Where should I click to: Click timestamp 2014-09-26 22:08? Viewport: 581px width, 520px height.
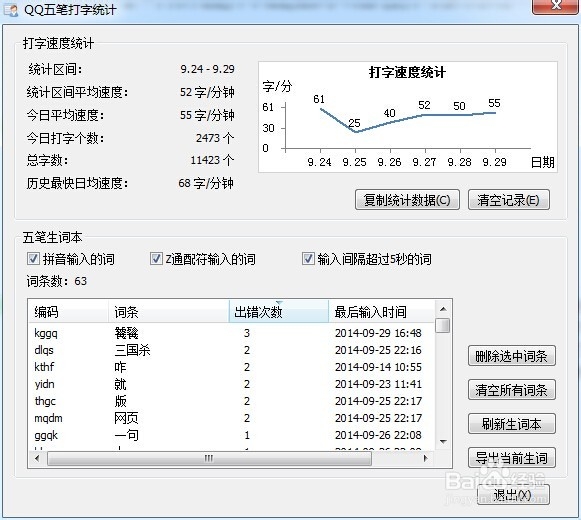pyautogui.click(x=378, y=435)
